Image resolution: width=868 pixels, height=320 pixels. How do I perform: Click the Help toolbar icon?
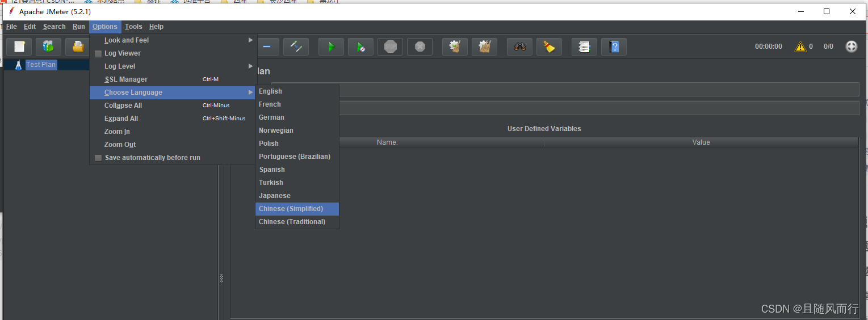pyautogui.click(x=614, y=47)
